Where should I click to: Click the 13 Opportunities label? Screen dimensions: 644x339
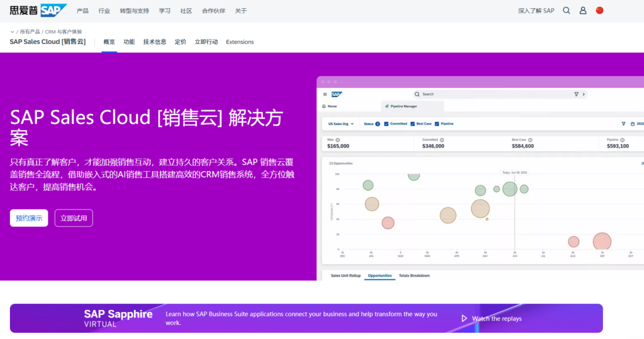coord(340,163)
